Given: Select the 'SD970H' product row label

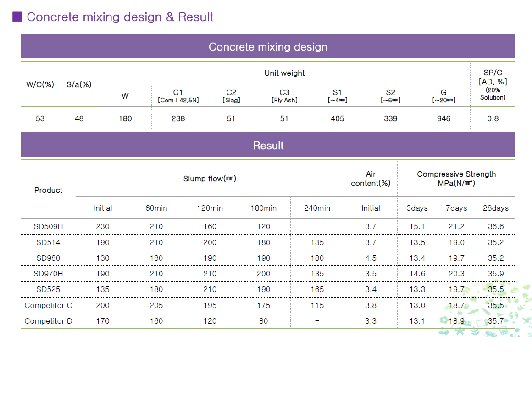Looking at the screenshot, I should (48, 274).
